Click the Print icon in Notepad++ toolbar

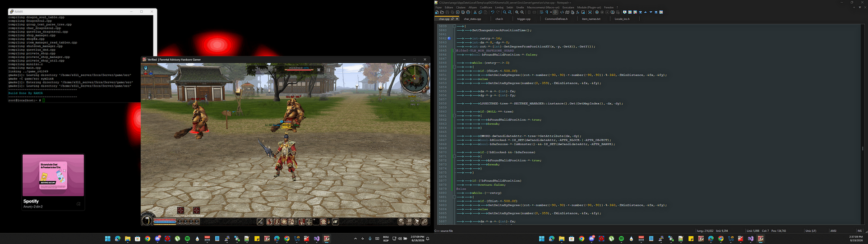tap(468, 12)
